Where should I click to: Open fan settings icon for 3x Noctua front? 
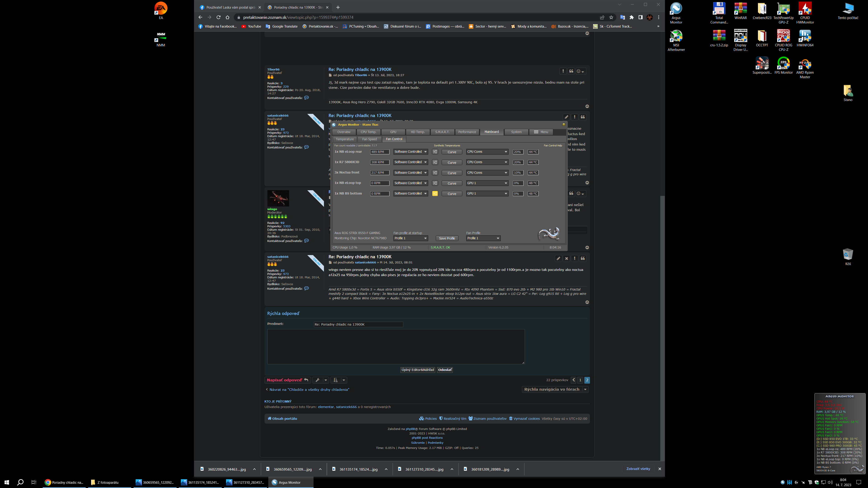[x=435, y=173]
